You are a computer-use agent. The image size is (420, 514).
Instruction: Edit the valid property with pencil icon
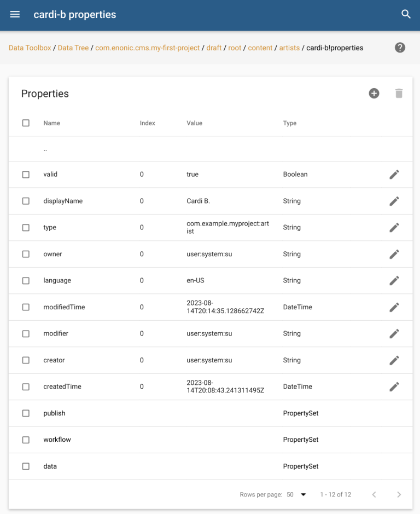pyautogui.click(x=394, y=175)
